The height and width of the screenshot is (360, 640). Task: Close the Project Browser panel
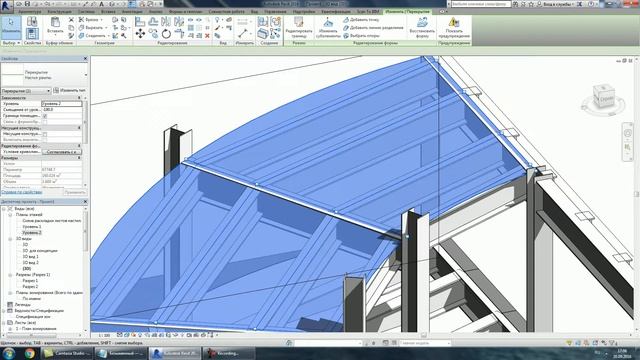[x=85, y=202]
